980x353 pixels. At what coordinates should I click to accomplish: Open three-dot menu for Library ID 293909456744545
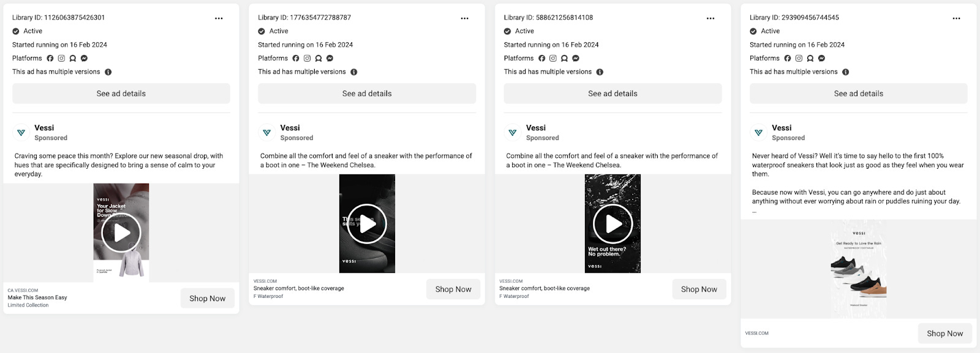pos(956,18)
